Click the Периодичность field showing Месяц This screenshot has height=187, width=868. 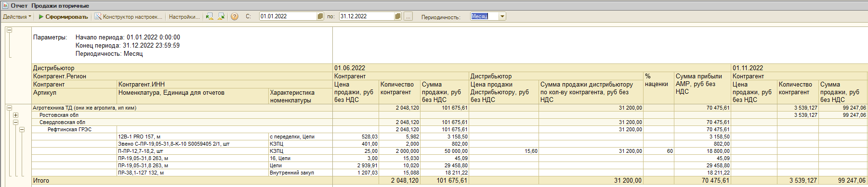[484, 16]
